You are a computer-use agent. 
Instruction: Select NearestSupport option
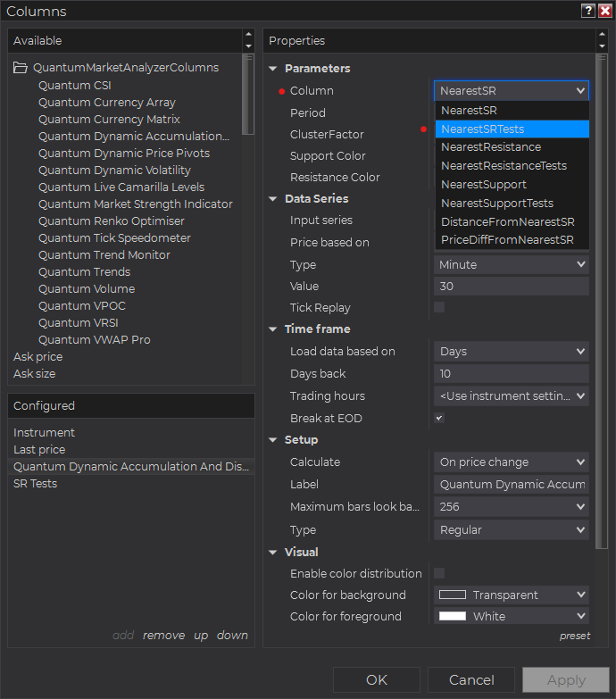(512, 185)
